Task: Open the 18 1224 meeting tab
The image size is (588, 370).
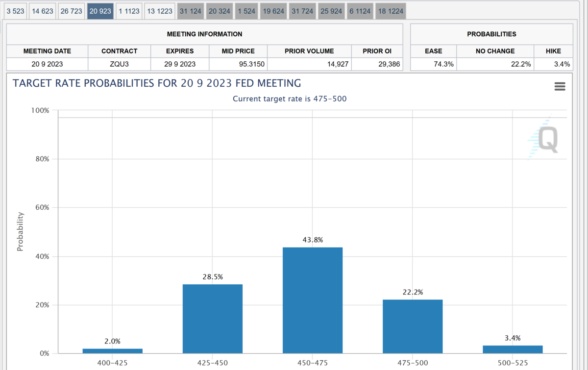Action: pos(391,11)
